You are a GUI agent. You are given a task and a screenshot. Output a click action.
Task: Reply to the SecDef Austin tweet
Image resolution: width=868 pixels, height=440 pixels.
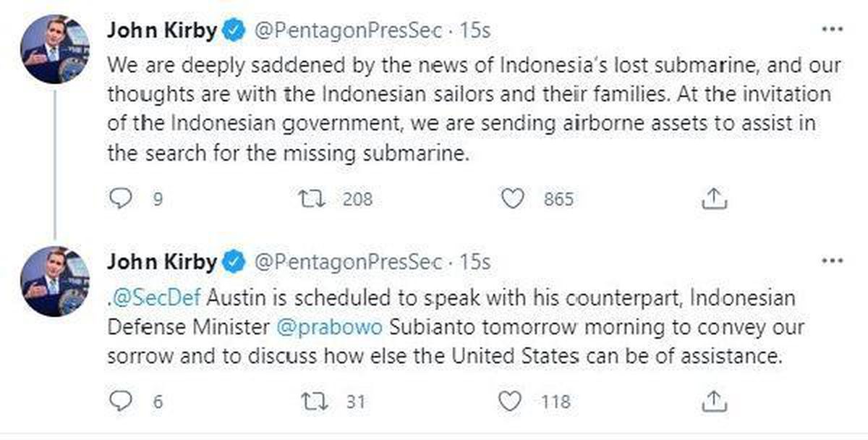pos(120,400)
